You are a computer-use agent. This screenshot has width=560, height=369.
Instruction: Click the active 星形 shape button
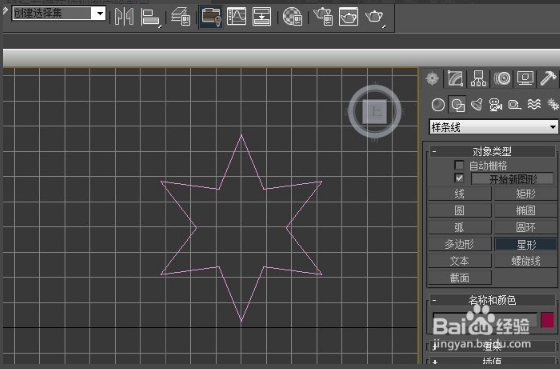click(x=526, y=245)
